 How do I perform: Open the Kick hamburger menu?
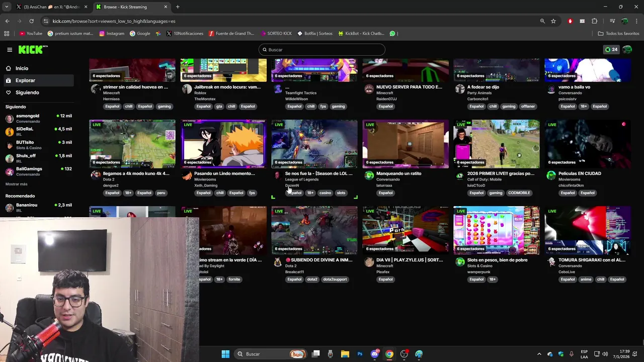coord(10,50)
